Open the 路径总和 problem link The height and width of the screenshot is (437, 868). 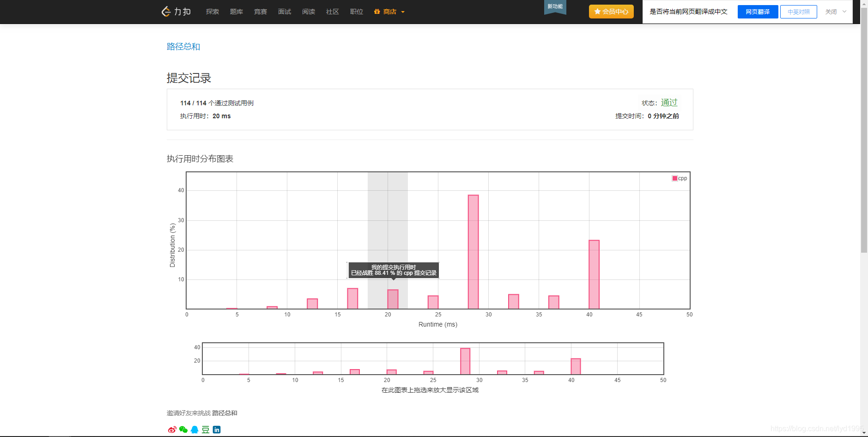183,47
